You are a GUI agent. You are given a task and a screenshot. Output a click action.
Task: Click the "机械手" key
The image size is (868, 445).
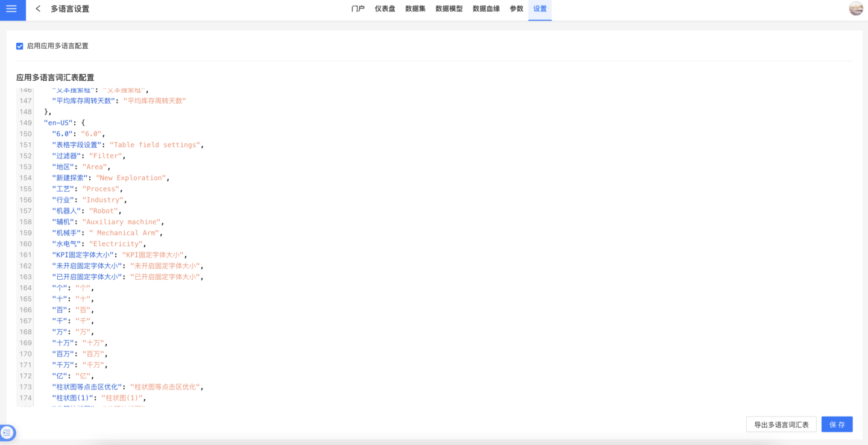pyautogui.click(x=66, y=233)
